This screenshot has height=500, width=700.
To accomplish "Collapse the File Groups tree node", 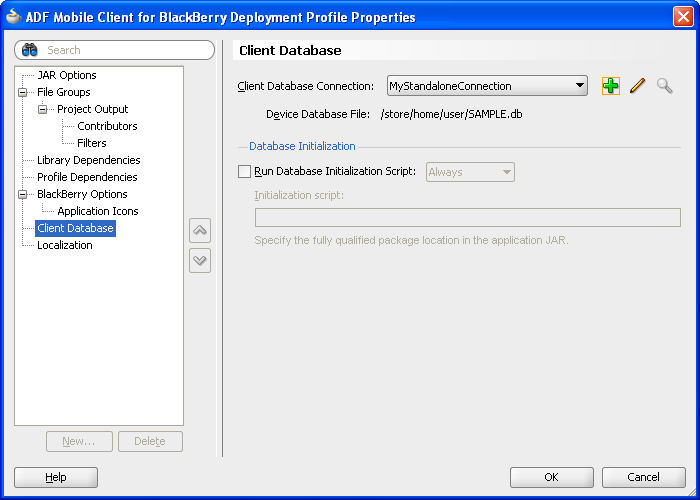I will point(22,92).
